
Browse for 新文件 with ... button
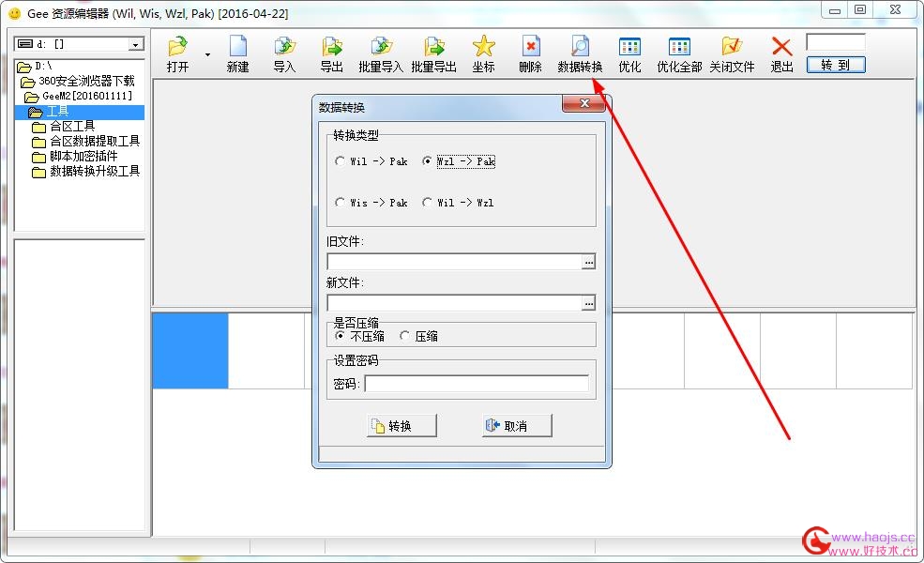coord(588,303)
